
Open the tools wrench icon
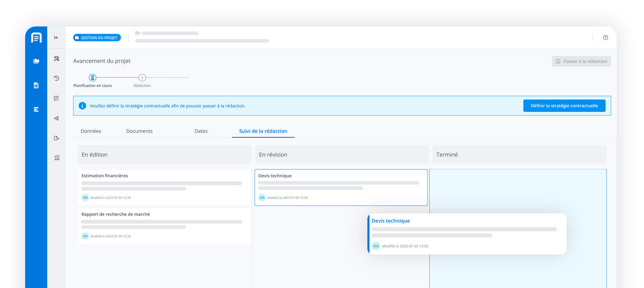click(57, 59)
